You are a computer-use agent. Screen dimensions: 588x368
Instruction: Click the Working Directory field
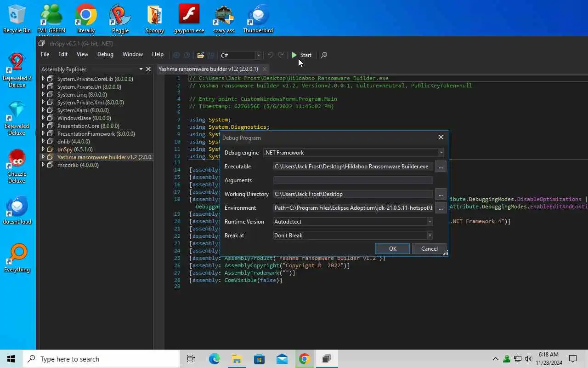click(x=353, y=194)
